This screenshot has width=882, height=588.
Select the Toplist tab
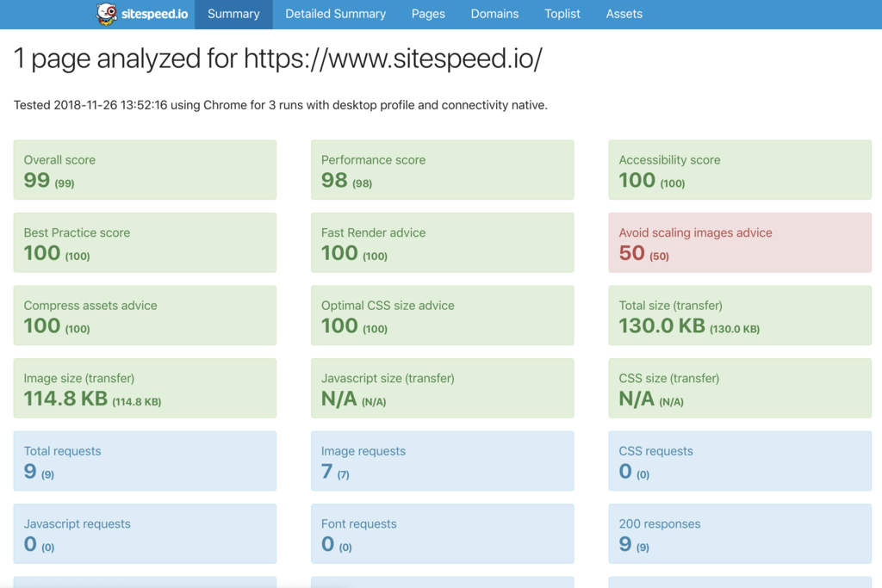click(x=562, y=14)
